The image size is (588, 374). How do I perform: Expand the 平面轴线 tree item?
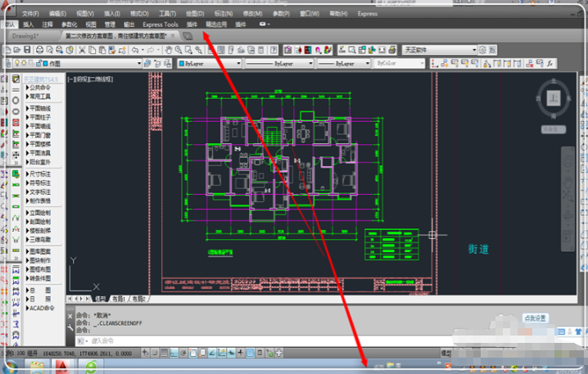point(40,108)
